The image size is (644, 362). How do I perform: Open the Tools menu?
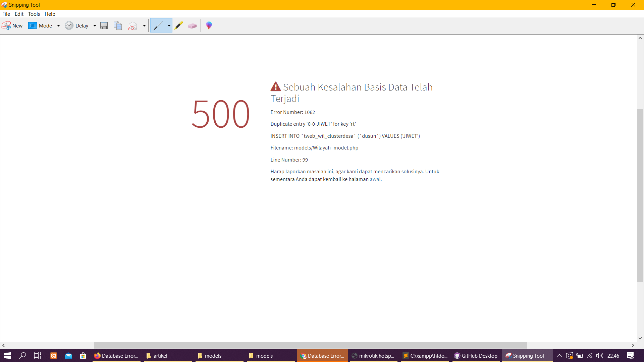point(34,14)
